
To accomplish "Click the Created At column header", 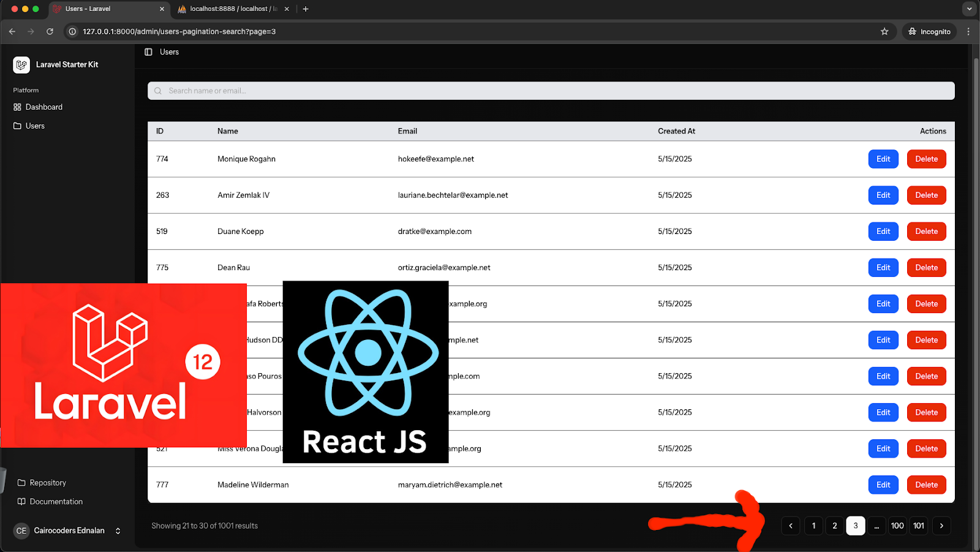I will 676,131.
